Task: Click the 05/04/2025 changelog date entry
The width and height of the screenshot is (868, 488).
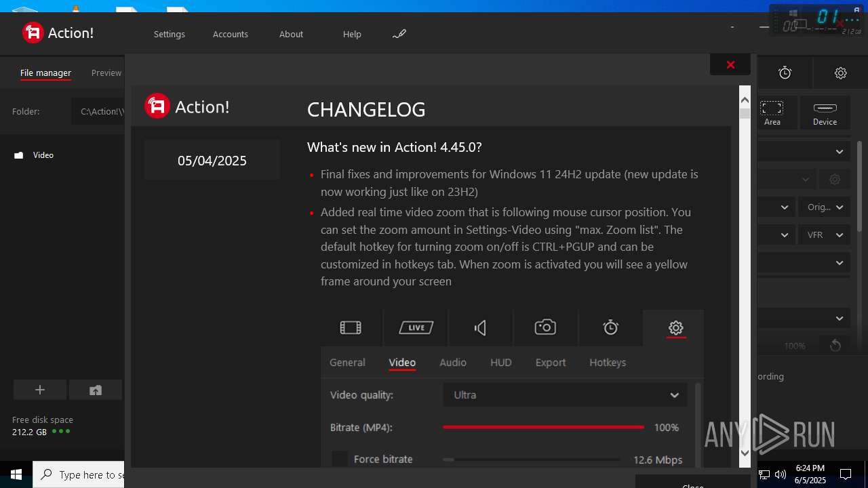Action: 212,161
